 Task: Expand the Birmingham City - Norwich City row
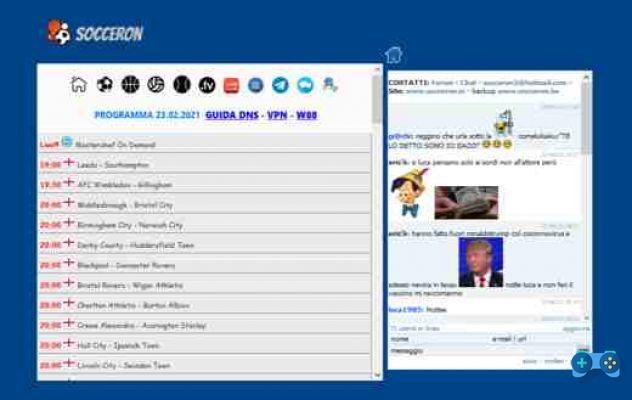tap(204, 225)
